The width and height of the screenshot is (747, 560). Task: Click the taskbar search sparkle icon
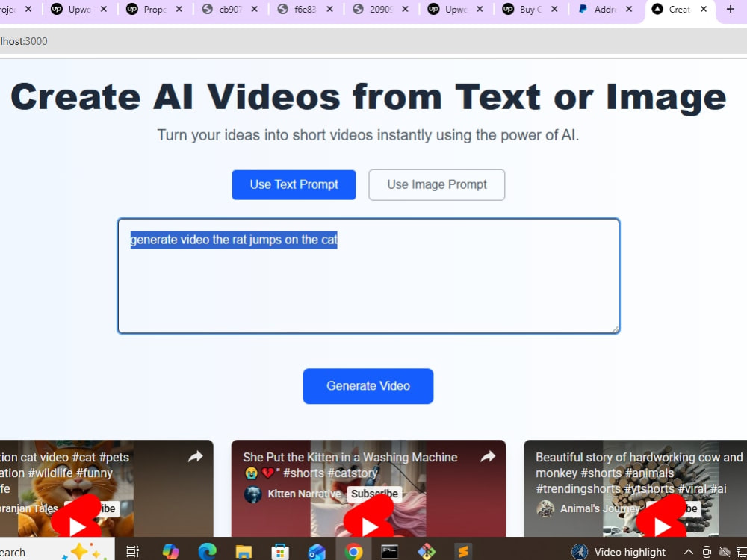(84, 552)
